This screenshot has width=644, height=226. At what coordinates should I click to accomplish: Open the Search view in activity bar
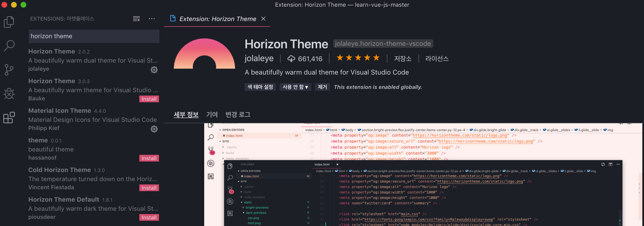tap(9, 46)
